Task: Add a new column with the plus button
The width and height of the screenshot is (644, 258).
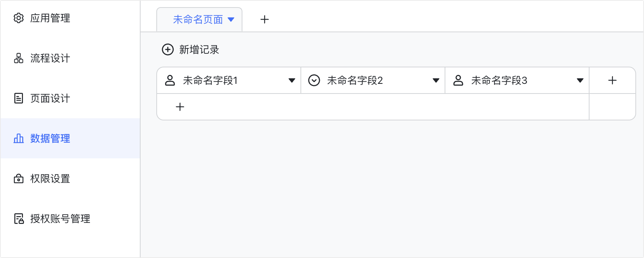Action: click(x=612, y=80)
